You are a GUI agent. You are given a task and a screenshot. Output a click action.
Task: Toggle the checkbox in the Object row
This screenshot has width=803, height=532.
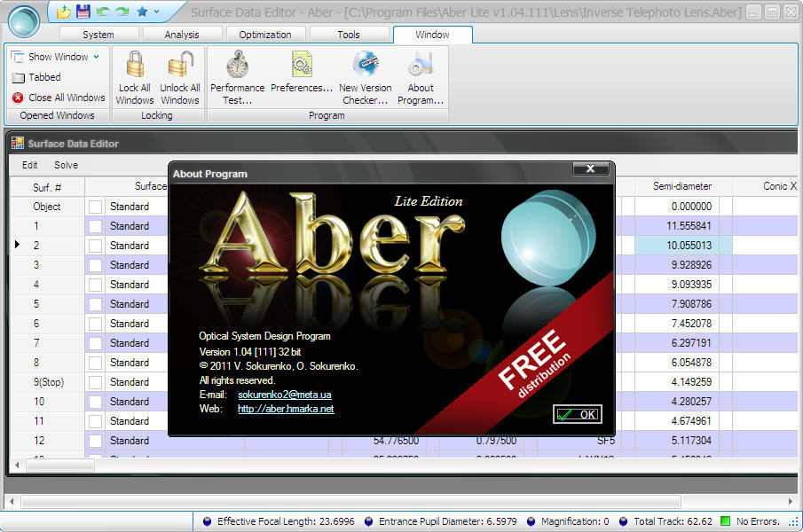click(x=95, y=207)
